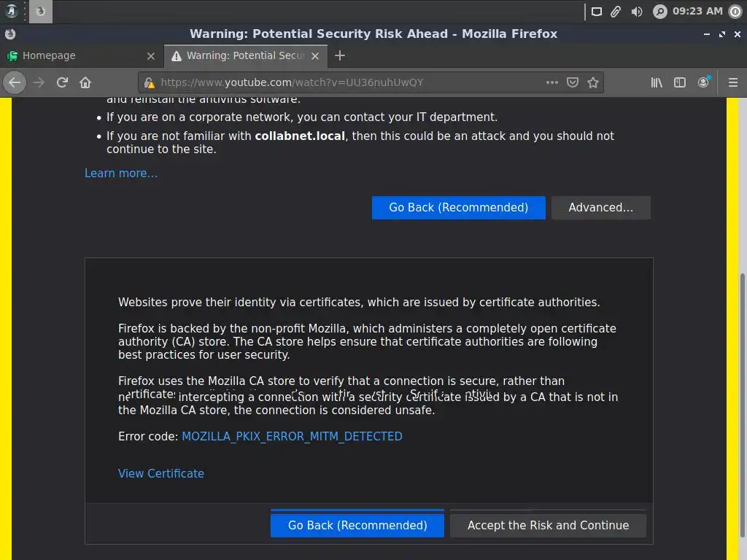Bookmark this page with the star
This screenshot has width=747, height=560.
(593, 82)
